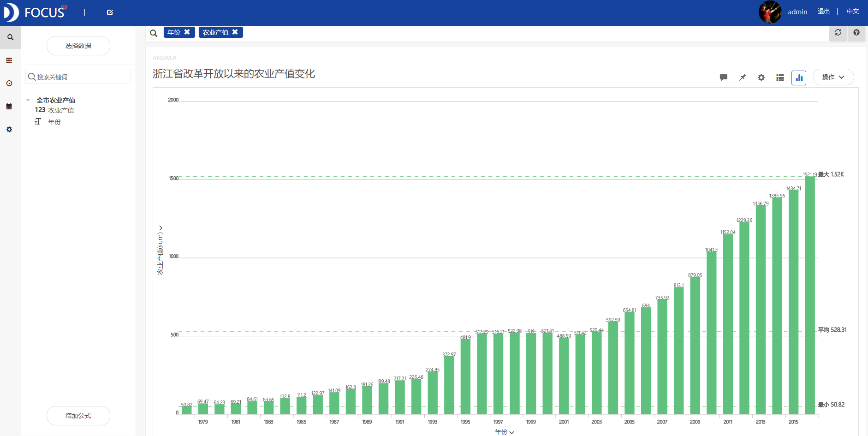The image size is (868, 436).
Task: Click the 1979 bar labeled 69.47
Action: coord(203,409)
